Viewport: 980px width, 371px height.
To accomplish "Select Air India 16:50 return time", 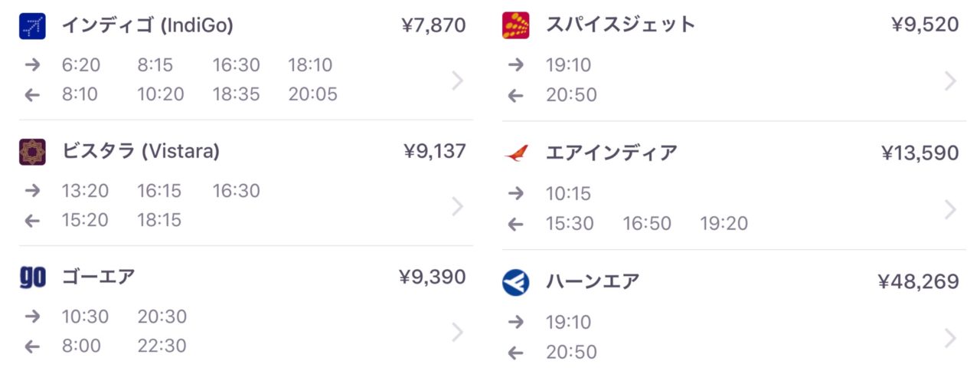I will click(647, 224).
